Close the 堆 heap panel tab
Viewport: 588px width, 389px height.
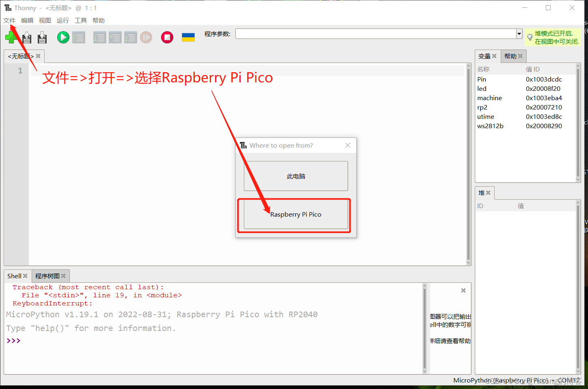(x=488, y=193)
